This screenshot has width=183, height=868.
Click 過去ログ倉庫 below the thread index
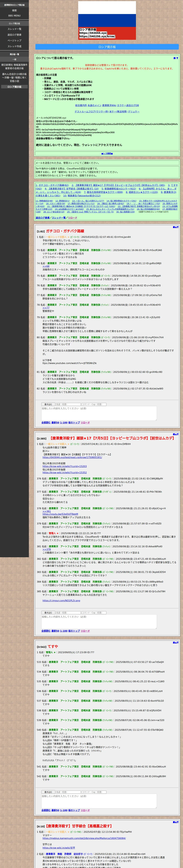tap(42, 218)
